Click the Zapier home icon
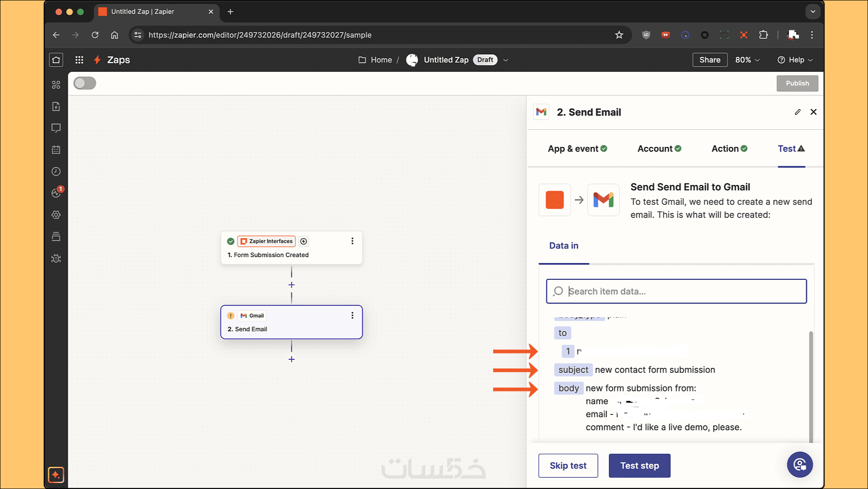Screen dimensions: 868x489 pyautogui.click(x=56, y=60)
